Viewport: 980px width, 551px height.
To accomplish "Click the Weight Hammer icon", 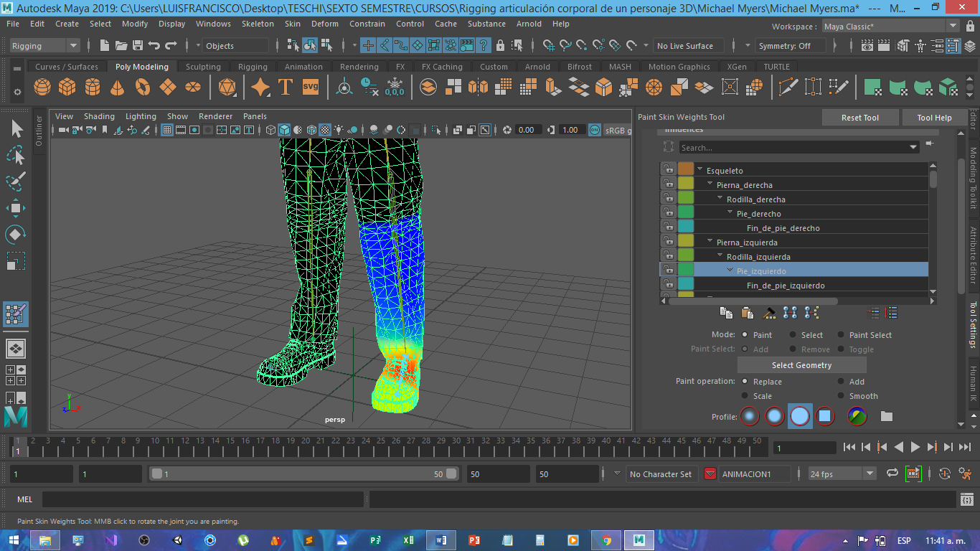I will 769,313.
